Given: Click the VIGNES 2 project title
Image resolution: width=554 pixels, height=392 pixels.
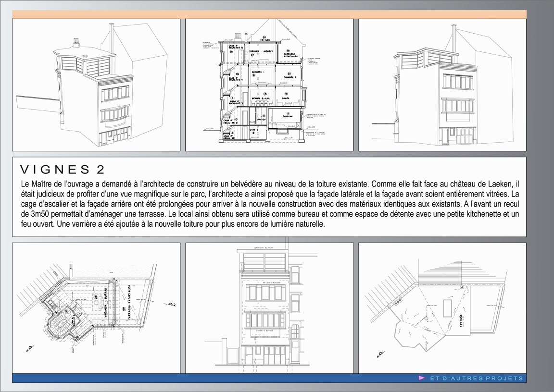Looking at the screenshot, I should click(x=63, y=170).
